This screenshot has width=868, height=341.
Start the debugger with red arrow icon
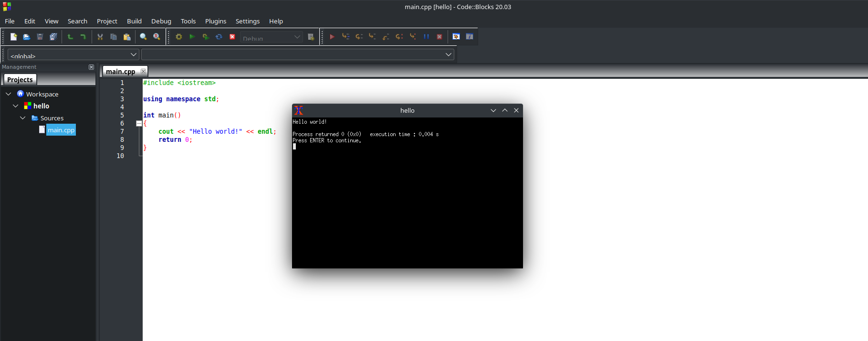click(332, 37)
